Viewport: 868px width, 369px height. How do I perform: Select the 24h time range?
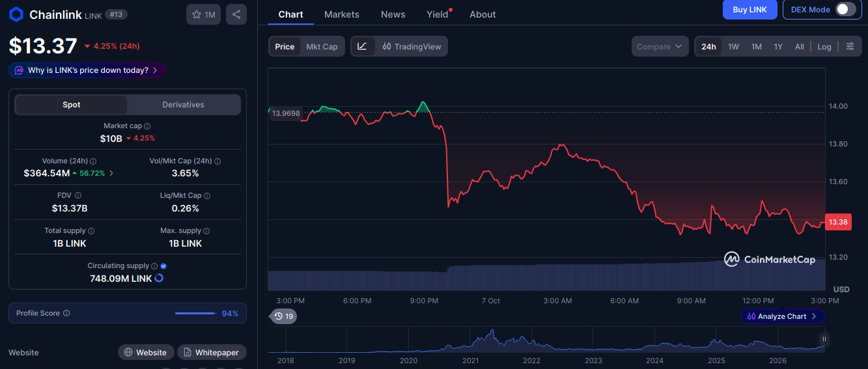[x=708, y=46]
